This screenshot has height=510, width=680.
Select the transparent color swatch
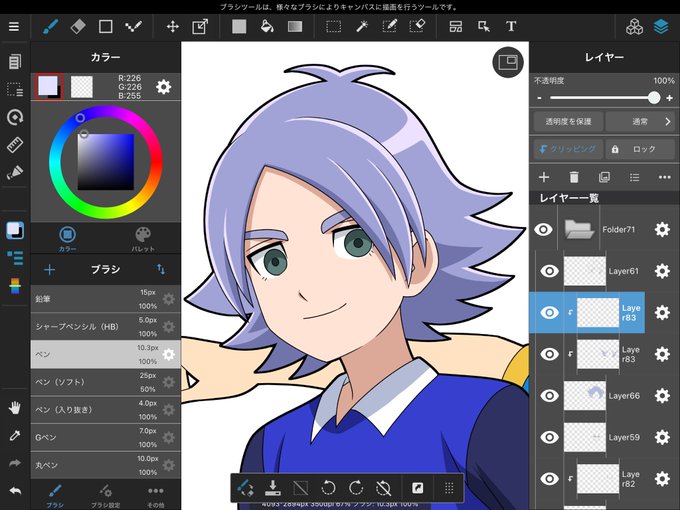coord(82,87)
